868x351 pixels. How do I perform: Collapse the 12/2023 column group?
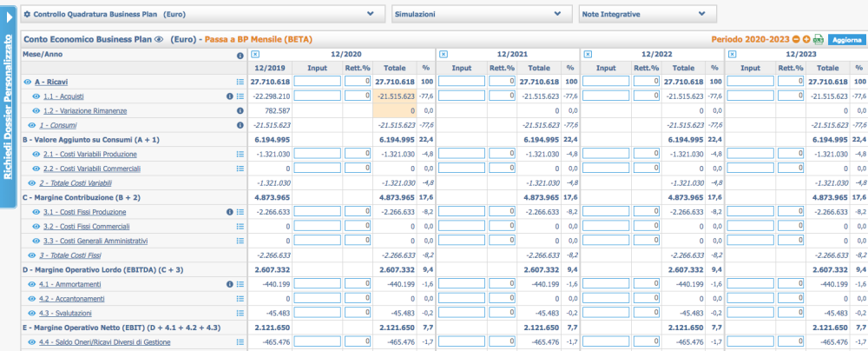(x=733, y=55)
